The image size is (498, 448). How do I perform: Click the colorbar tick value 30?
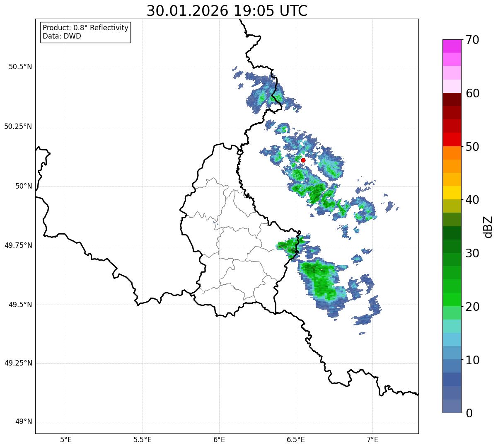(x=472, y=253)
